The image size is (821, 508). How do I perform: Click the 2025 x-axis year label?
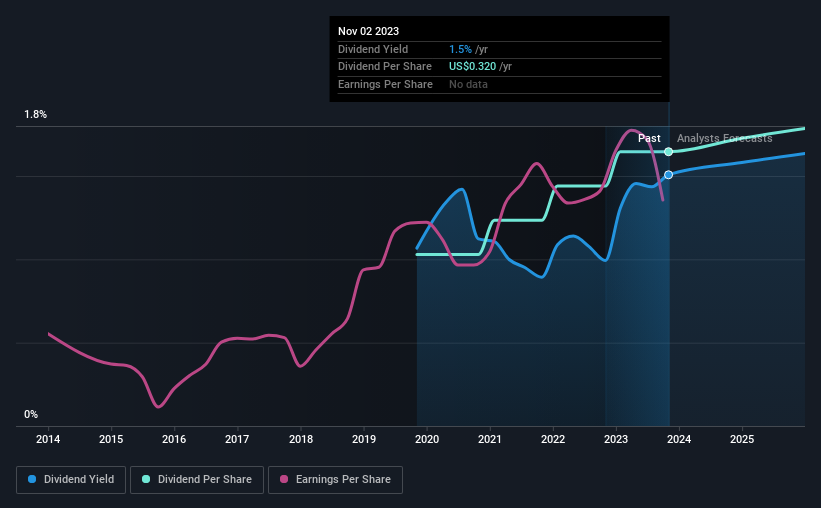742,439
